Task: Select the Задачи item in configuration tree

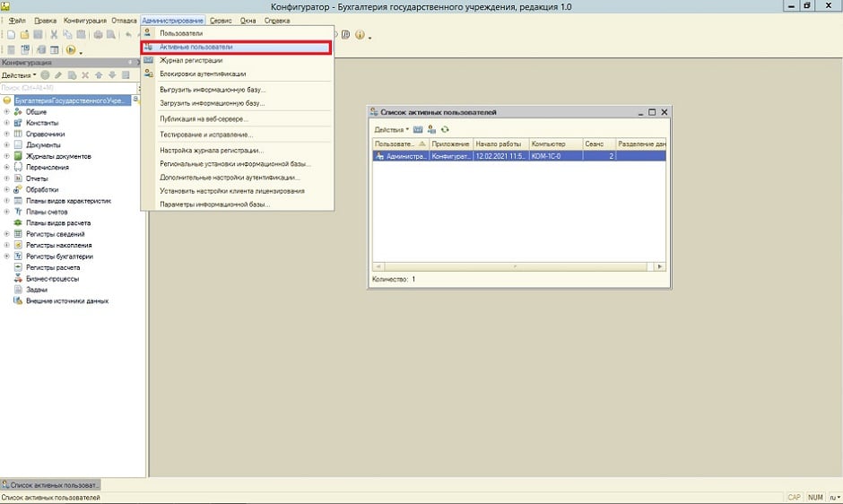Action: [37, 290]
